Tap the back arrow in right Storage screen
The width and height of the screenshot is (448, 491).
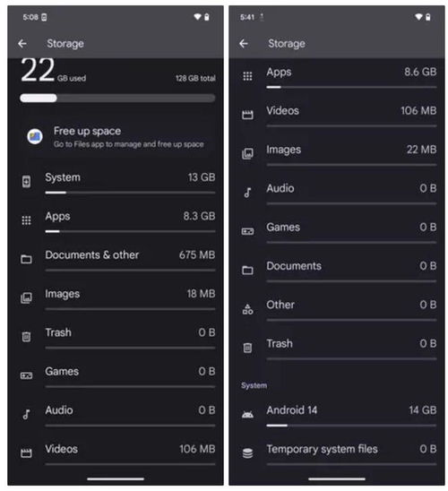coord(244,44)
